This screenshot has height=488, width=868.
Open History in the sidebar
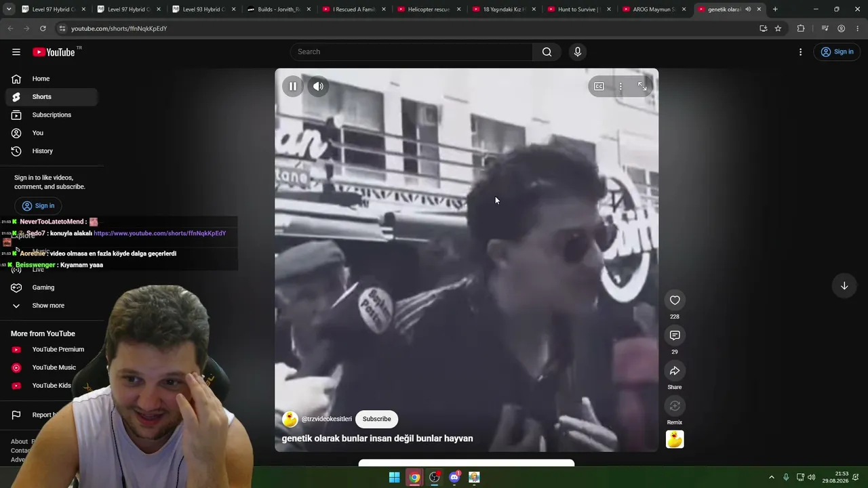[52, 151]
